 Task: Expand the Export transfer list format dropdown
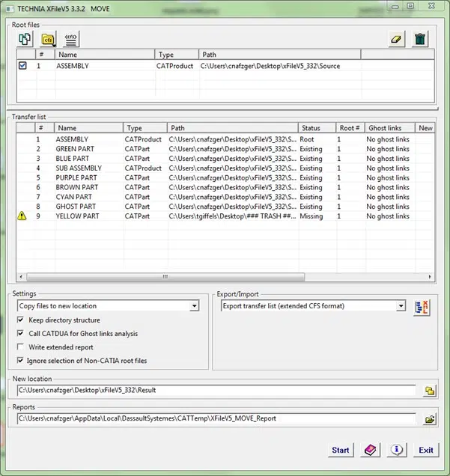(401, 305)
